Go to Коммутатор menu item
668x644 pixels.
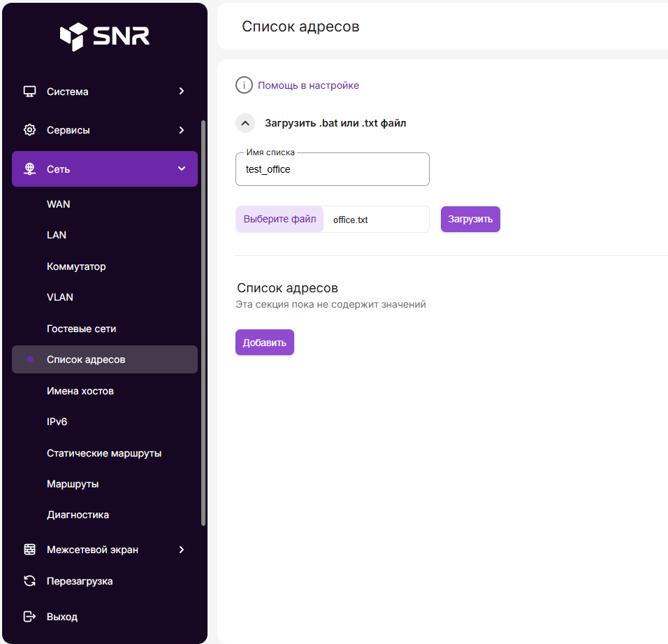click(x=76, y=266)
